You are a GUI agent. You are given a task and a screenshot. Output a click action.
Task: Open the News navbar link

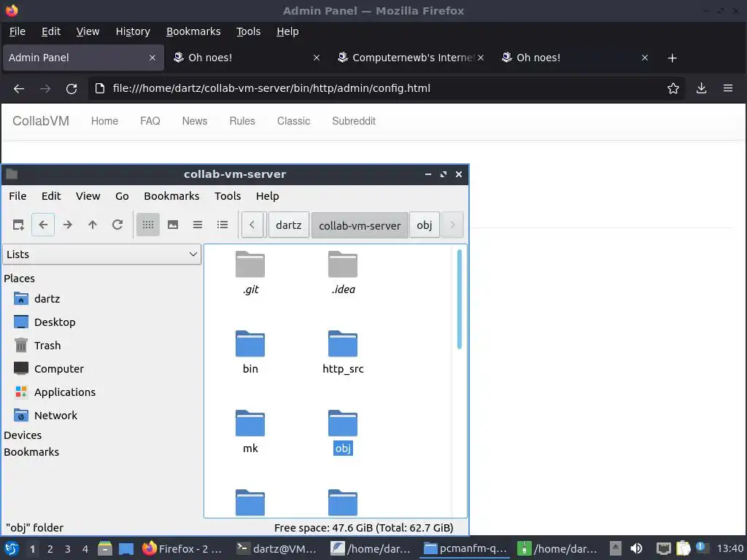(x=194, y=121)
